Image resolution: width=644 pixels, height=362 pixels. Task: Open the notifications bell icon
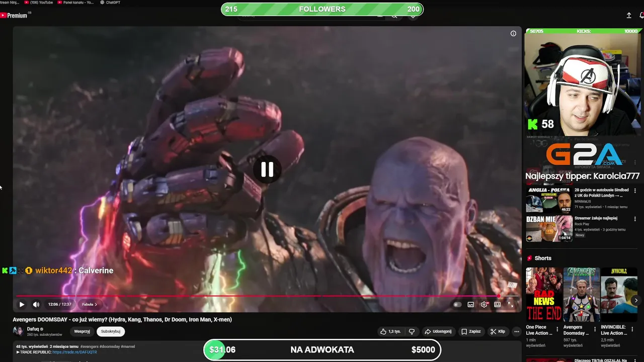[x=641, y=16]
